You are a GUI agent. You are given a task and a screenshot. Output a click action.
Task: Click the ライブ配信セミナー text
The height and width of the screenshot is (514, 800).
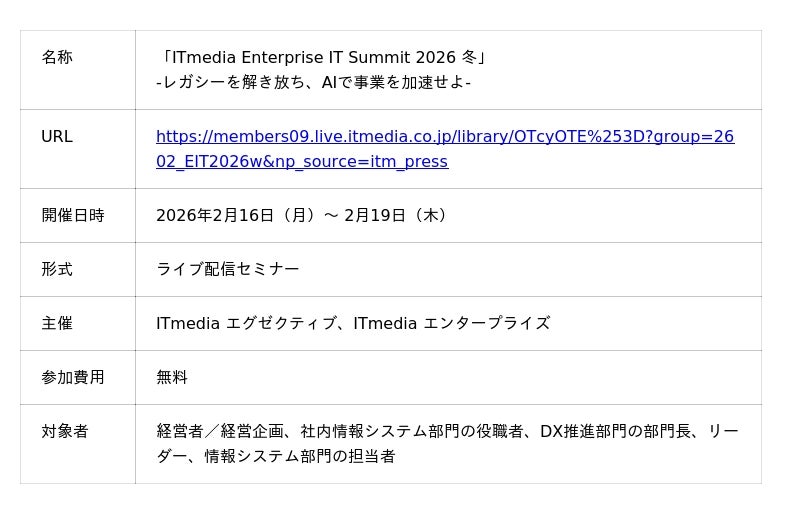click(227, 270)
